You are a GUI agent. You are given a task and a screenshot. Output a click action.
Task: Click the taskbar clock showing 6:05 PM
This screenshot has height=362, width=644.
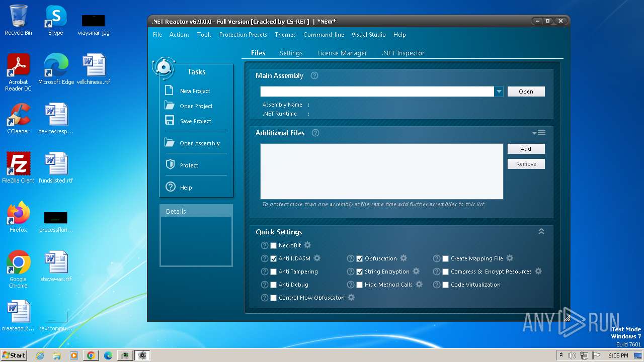618,355
